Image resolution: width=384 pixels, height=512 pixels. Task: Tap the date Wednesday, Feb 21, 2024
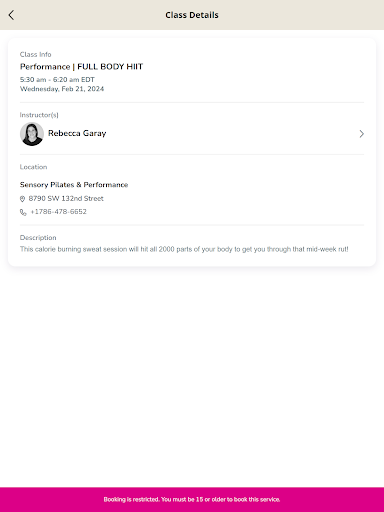coord(62,89)
